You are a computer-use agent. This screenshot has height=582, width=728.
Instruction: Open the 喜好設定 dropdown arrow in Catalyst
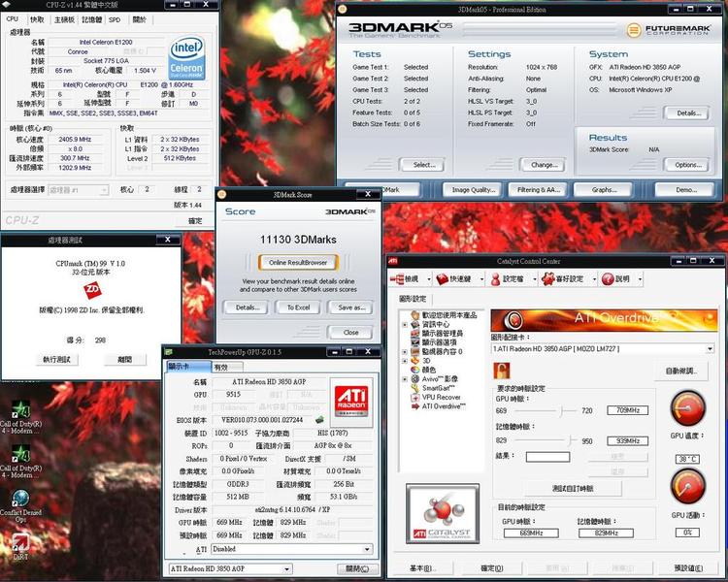click(594, 279)
